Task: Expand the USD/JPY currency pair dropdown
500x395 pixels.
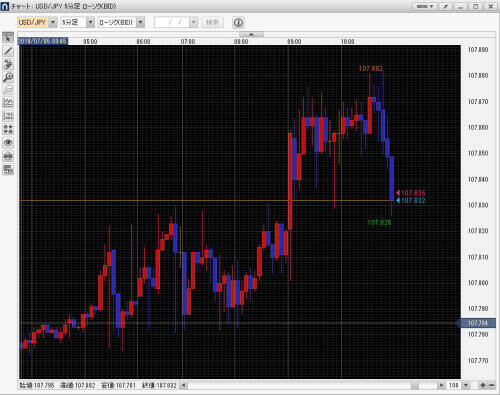Action: (53, 22)
